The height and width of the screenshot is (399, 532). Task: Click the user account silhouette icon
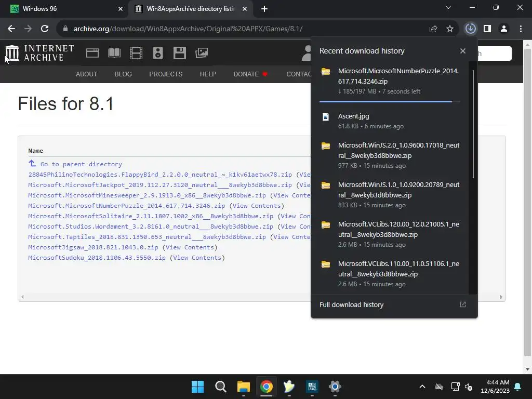click(307, 54)
